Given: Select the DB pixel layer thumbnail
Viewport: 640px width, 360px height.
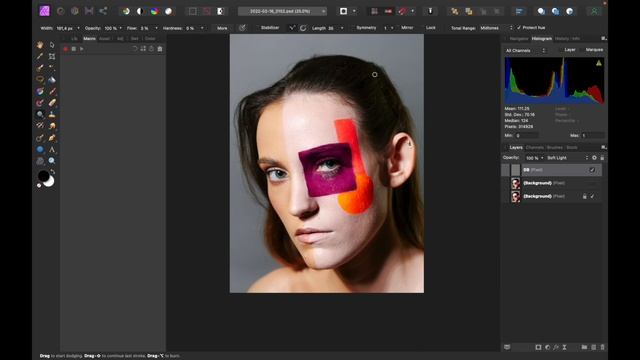Looking at the screenshot, I should [x=516, y=170].
